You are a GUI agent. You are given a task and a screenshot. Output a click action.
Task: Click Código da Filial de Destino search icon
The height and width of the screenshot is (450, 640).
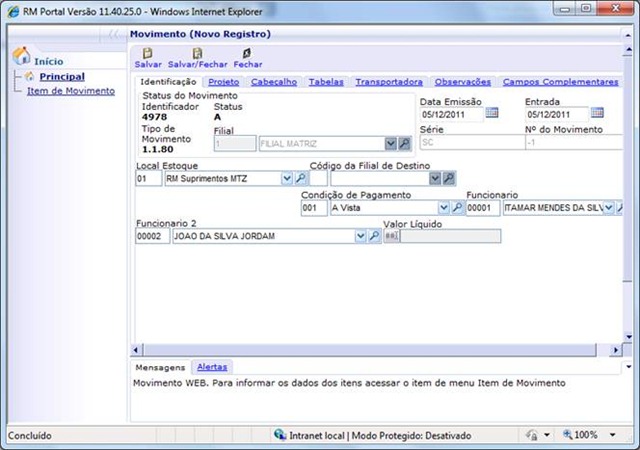click(x=449, y=178)
